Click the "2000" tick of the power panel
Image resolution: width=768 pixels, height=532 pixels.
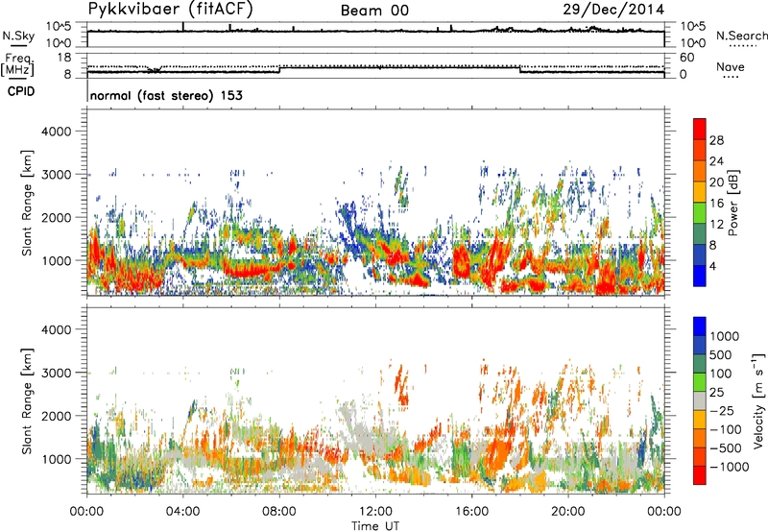tap(56, 217)
